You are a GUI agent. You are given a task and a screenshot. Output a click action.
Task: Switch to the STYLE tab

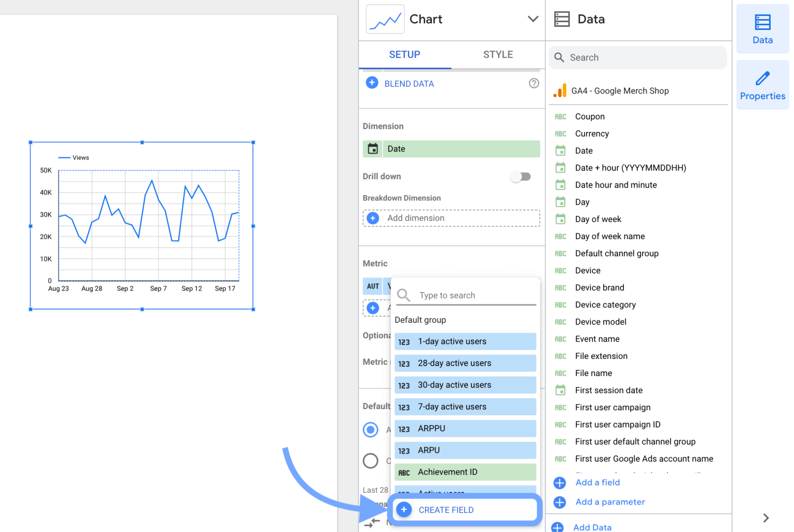click(x=498, y=54)
